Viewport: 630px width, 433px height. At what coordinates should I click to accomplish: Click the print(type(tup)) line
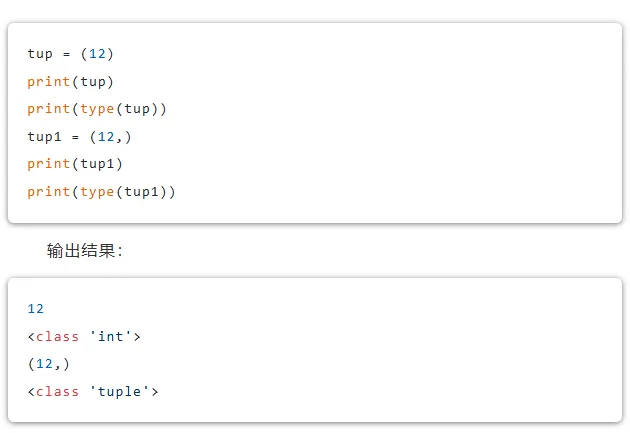(x=96, y=109)
